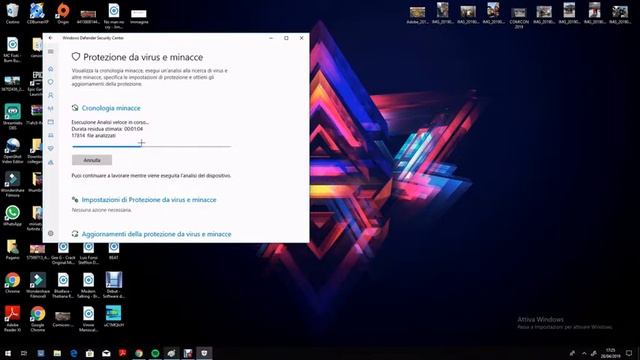Open Chrome from the taskbar

(139, 353)
